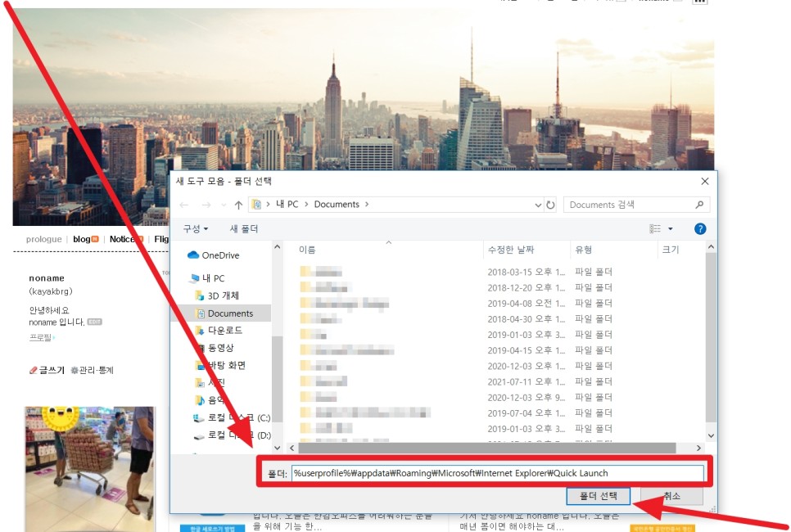Click 내 PC in address breadcrumb
The image size is (791, 532).
tap(287, 205)
